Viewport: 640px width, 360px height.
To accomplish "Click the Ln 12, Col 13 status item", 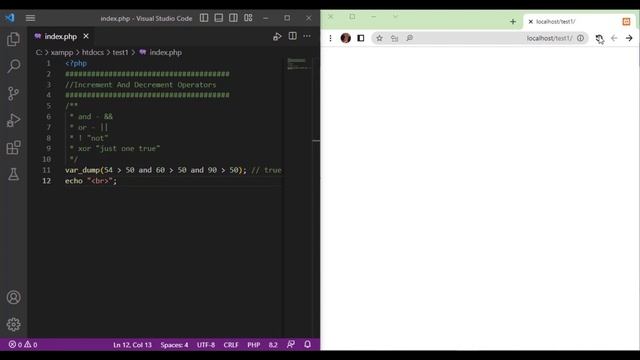I will coord(132,345).
